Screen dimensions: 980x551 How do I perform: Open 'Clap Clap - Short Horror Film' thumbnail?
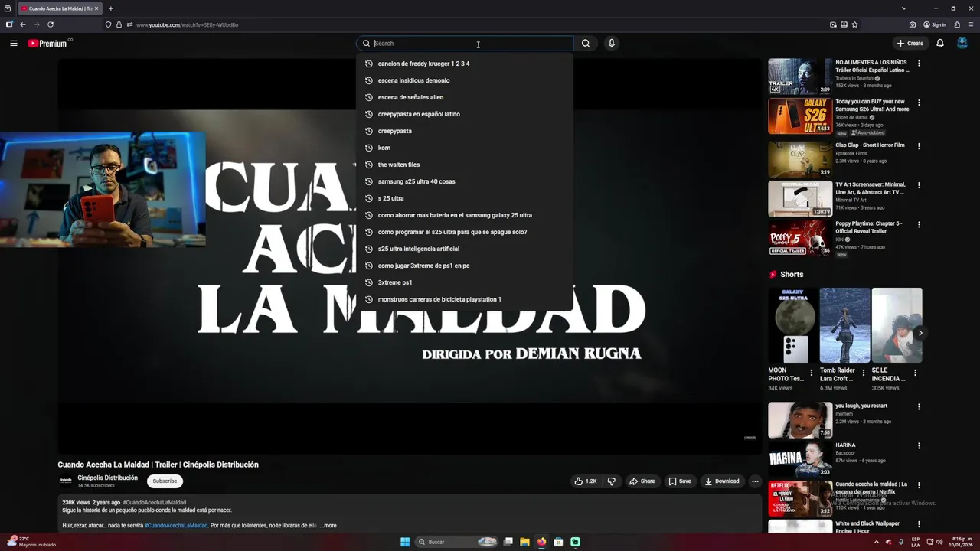800,158
